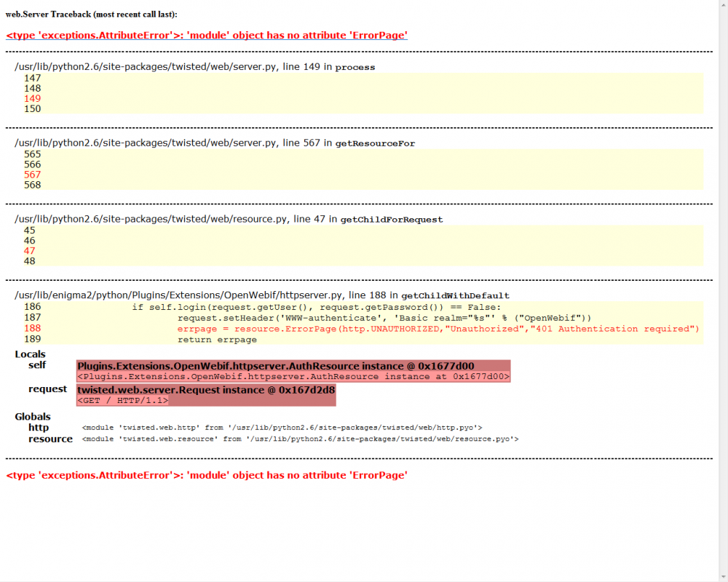The image size is (728, 582).
Task: Click line number 565
Action: pos(33,154)
